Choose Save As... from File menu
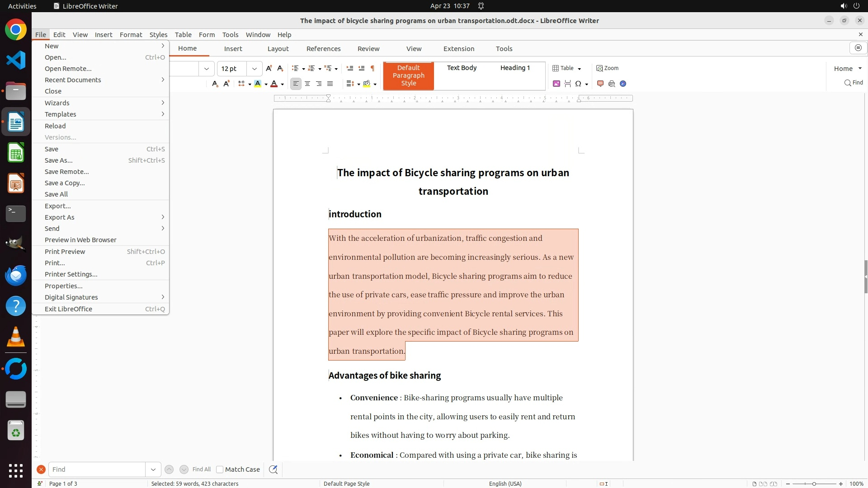 [x=58, y=160]
